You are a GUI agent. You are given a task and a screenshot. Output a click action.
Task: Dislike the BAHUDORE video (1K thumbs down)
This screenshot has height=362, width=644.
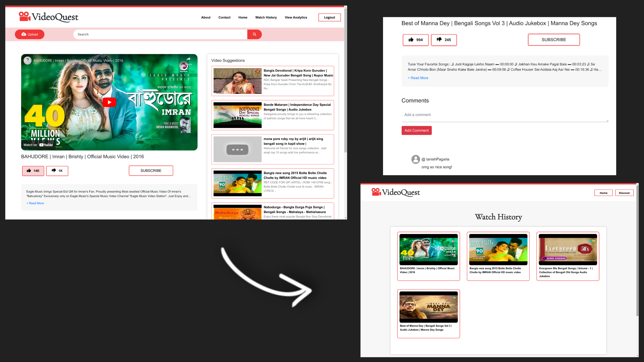click(x=57, y=171)
